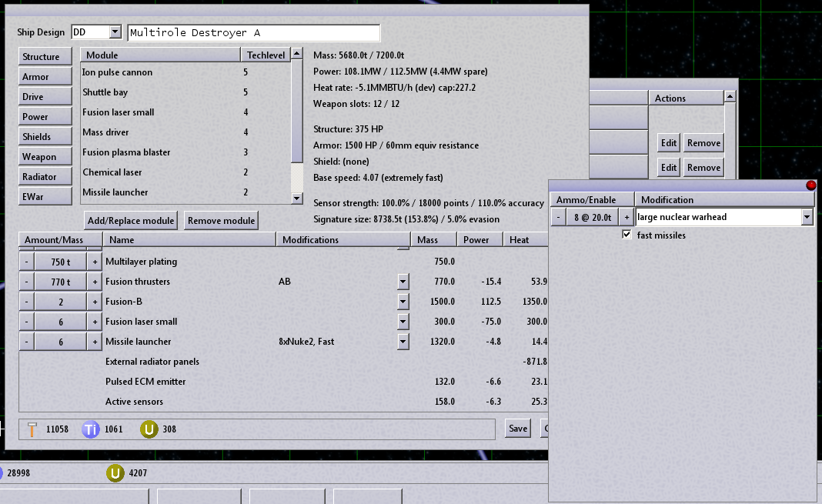Toggle the fast missiles checkbox
This screenshot has width=822, height=504.
(627, 235)
